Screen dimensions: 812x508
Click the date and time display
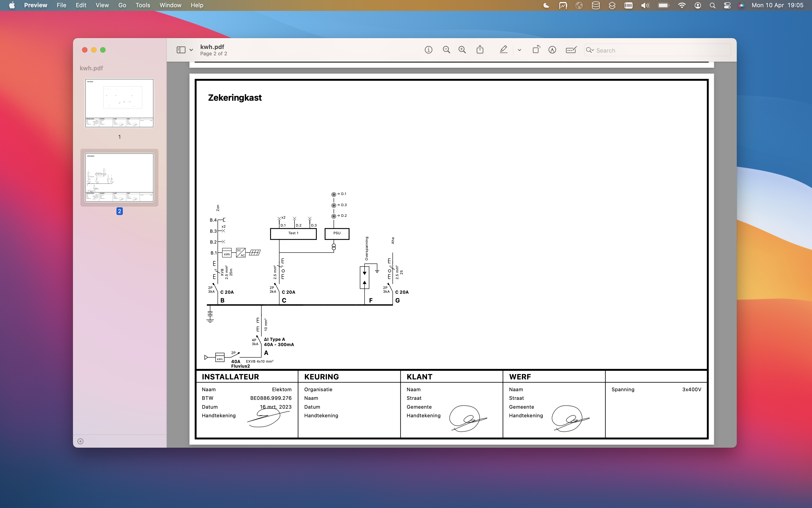coord(777,5)
